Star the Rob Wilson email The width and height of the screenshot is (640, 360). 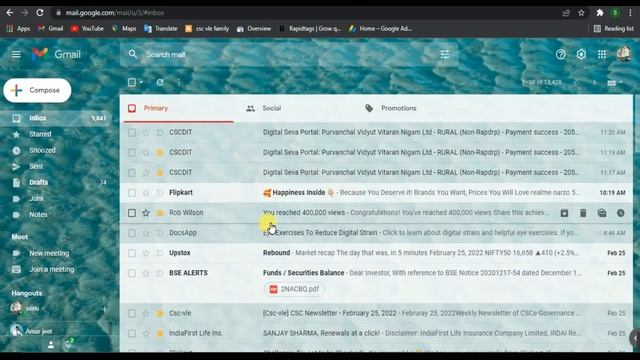point(146,213)
